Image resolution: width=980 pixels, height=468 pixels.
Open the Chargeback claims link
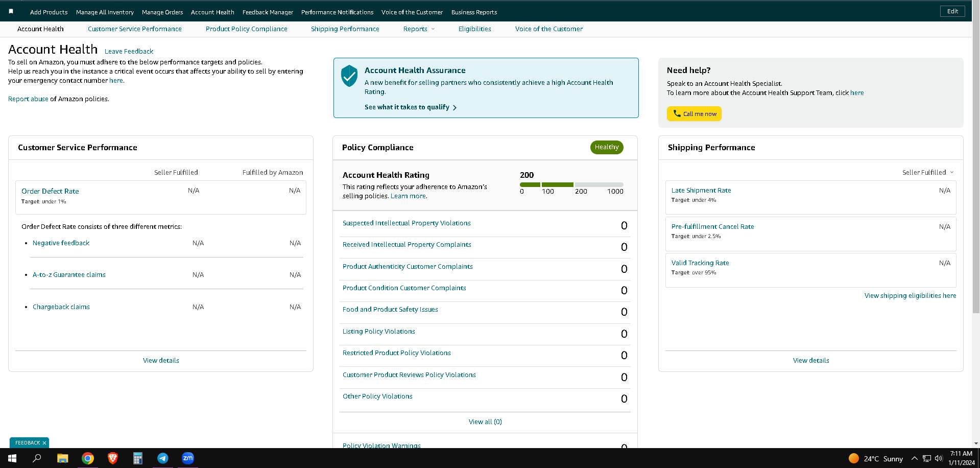[x=61, y=307]
